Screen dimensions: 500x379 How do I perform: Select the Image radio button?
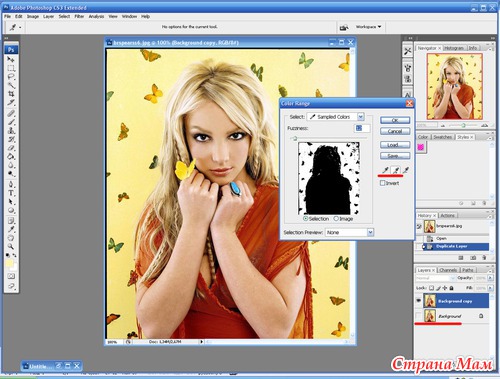pos(336,219)
